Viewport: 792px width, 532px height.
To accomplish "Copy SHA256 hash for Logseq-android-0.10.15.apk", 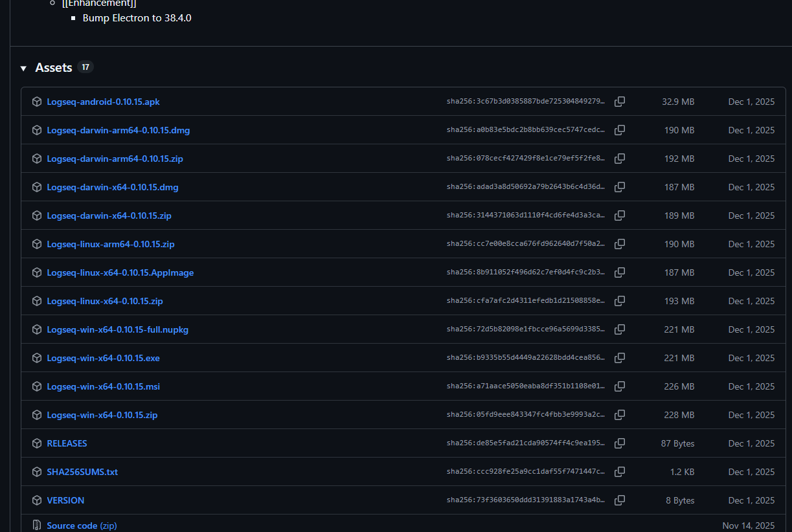I will pos(620,102).
